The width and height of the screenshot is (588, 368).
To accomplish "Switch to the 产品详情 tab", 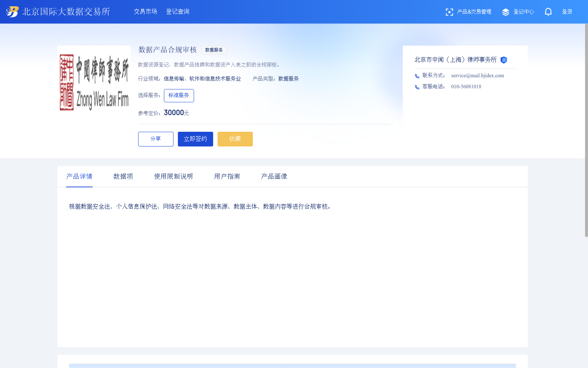I will click(79, 177).
